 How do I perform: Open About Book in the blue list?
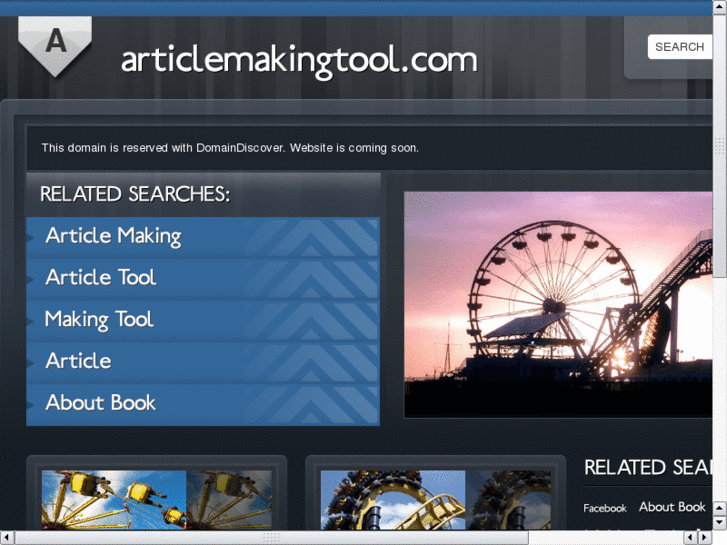(x=203, y=403)
